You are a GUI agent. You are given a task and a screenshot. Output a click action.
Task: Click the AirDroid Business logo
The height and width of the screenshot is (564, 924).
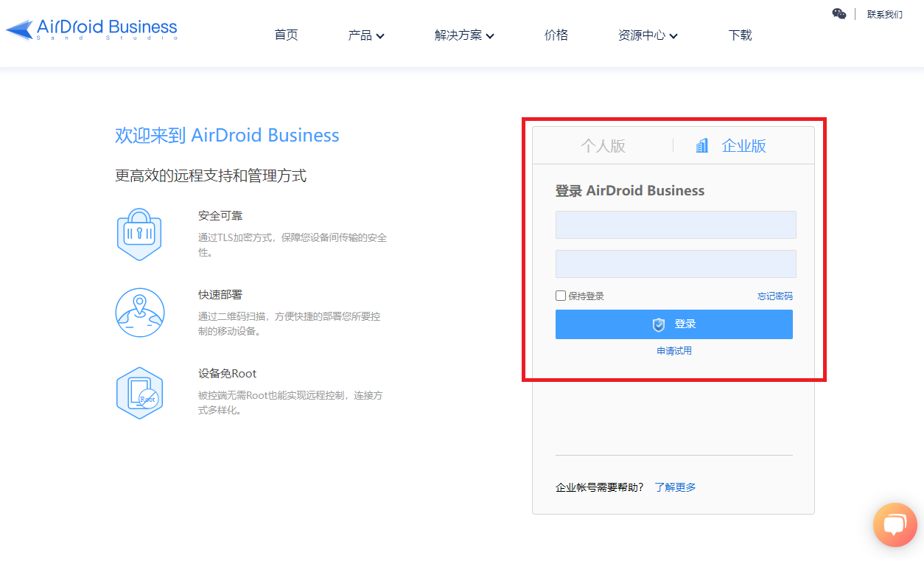tap(92, 29)
